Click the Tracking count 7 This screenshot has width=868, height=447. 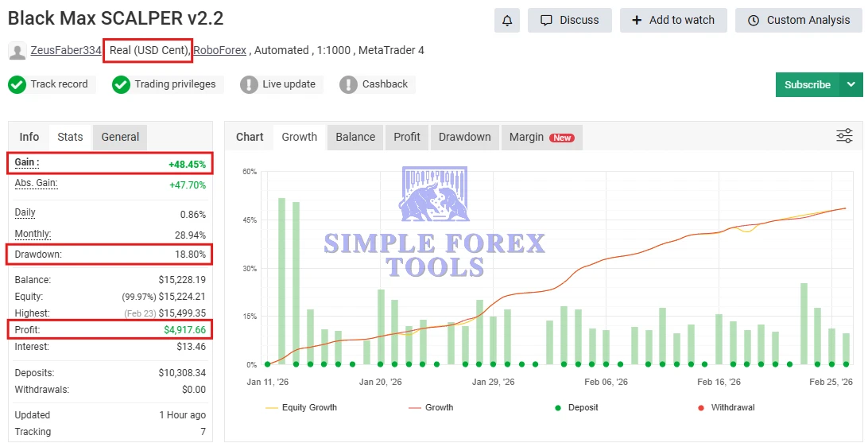point(203,432)
